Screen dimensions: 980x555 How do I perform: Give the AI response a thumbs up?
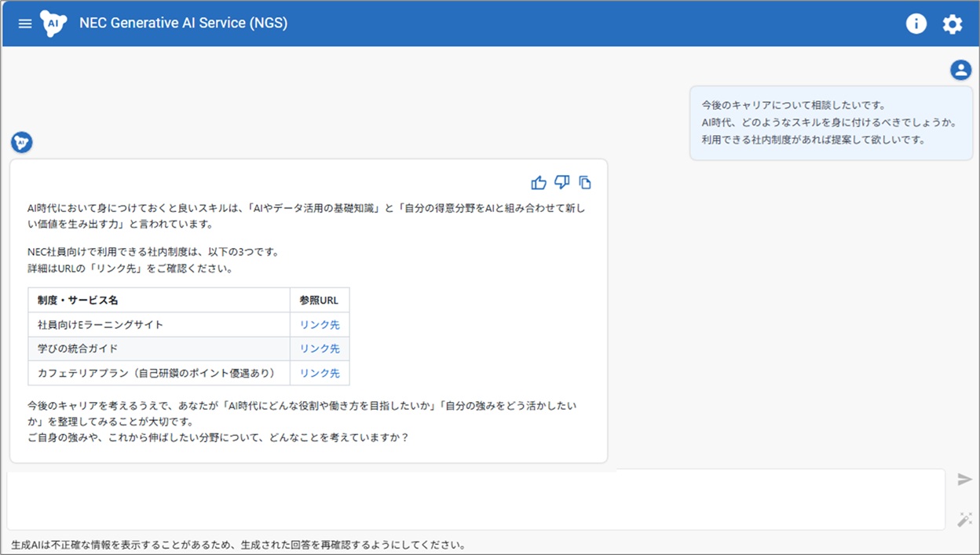pos(539,183)
